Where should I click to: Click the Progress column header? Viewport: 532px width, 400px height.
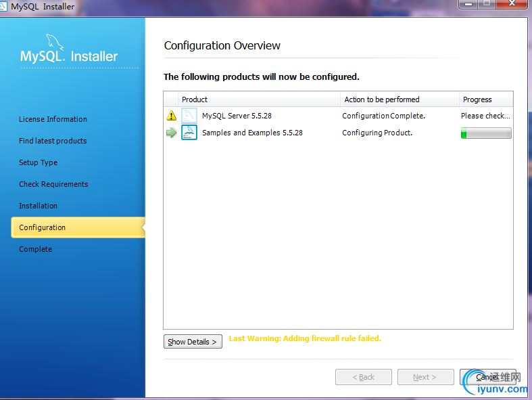(x=486, y=99)
